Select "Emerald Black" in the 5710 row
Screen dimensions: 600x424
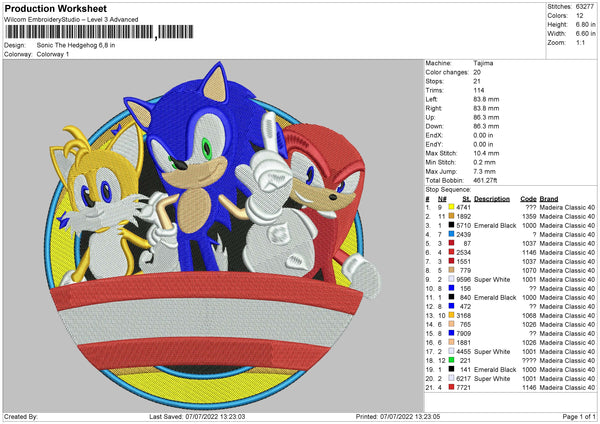click(x=495, y=225)
